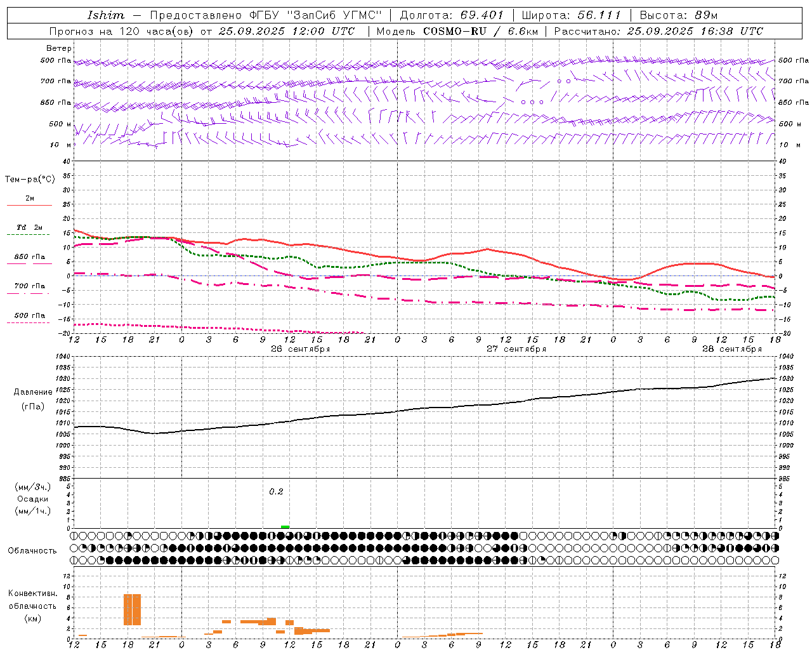
Task: Click the 'Осадки' precipitation label
Action: 33,499
